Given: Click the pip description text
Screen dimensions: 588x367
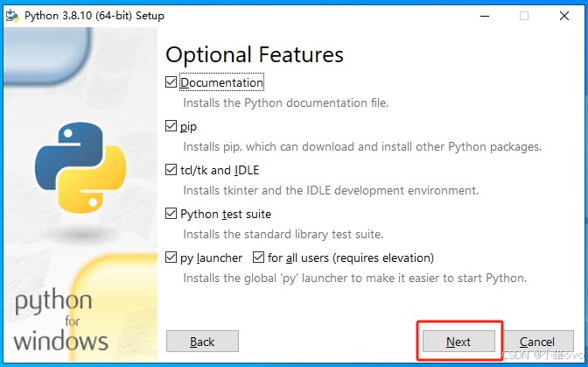Looking at the screenshot, I should [361, 146].
